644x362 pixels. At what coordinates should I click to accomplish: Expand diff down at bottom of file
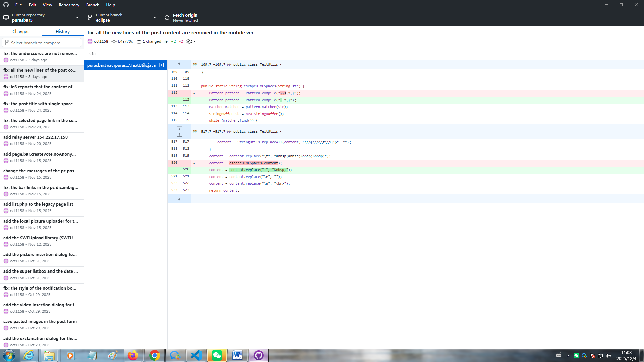179,199
